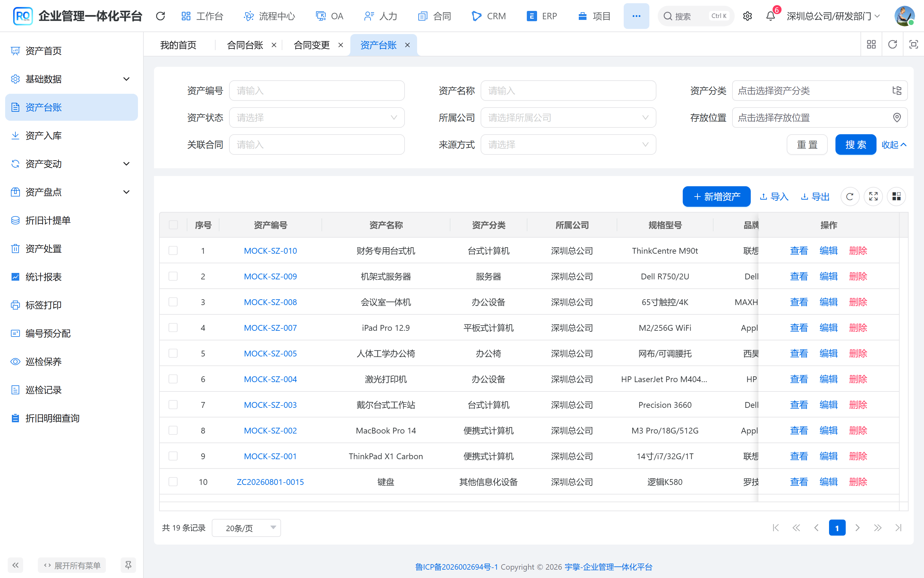
Task: Open column settings icon in table toolbar
Action: pos(896,197)
